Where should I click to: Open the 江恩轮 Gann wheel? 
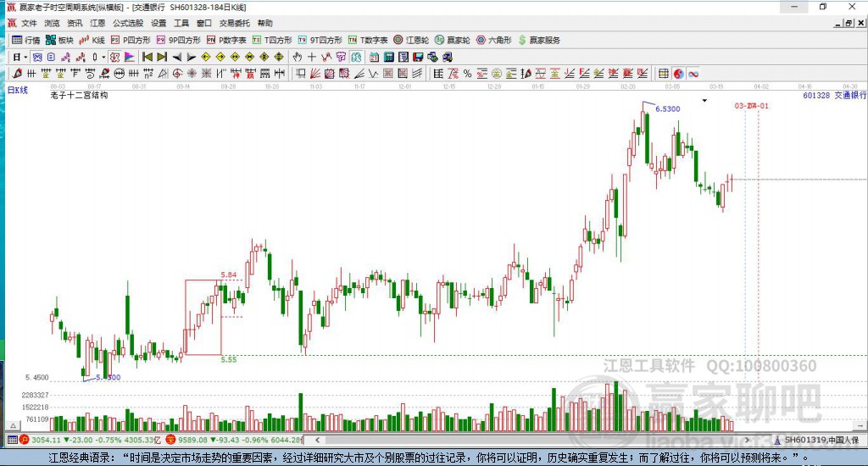coord(411,40)
